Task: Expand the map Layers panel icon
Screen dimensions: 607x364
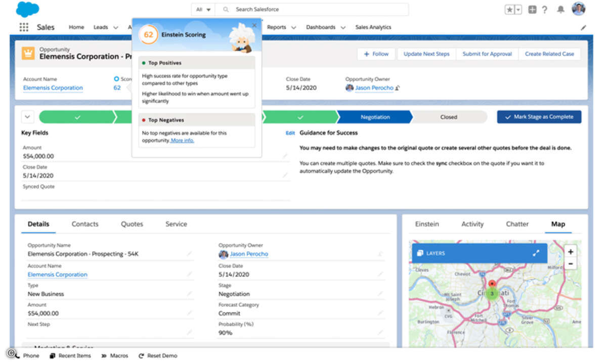Action: (536, 253)
